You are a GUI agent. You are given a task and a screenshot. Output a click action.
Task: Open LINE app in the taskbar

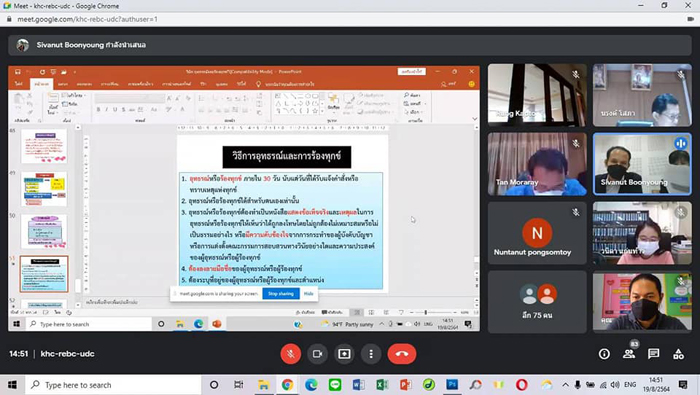click(x=335, y=385)
